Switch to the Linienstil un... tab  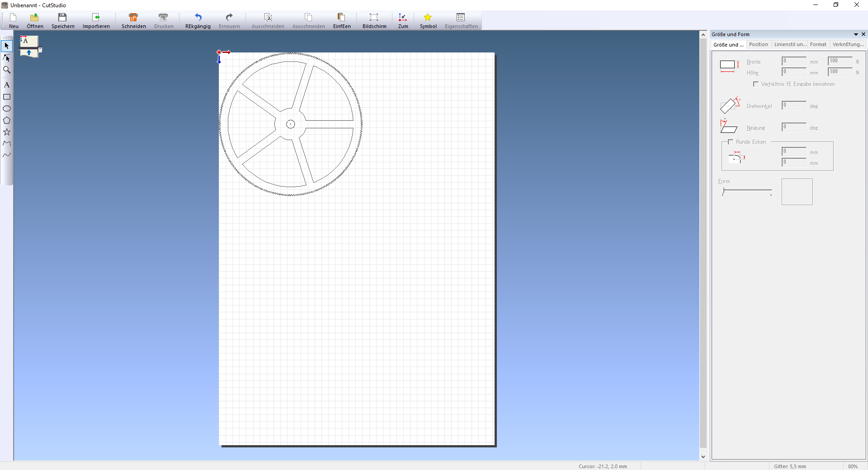(x=790, y=44)
